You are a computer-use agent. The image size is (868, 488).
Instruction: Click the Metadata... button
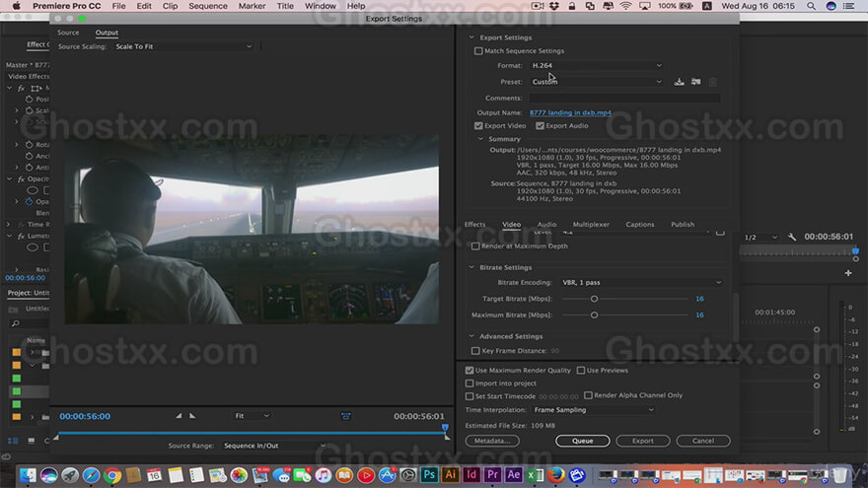pyautogui.click(x=492, y=441)
